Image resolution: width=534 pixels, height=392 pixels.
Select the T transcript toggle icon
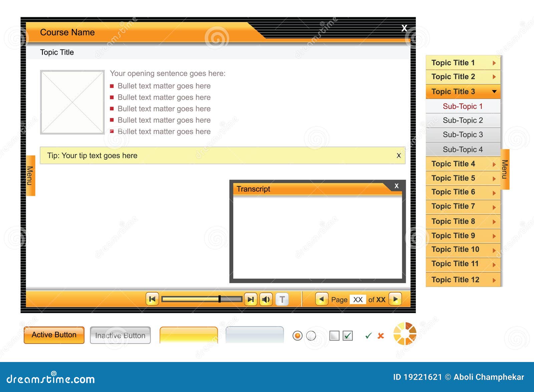click(282, 299)
